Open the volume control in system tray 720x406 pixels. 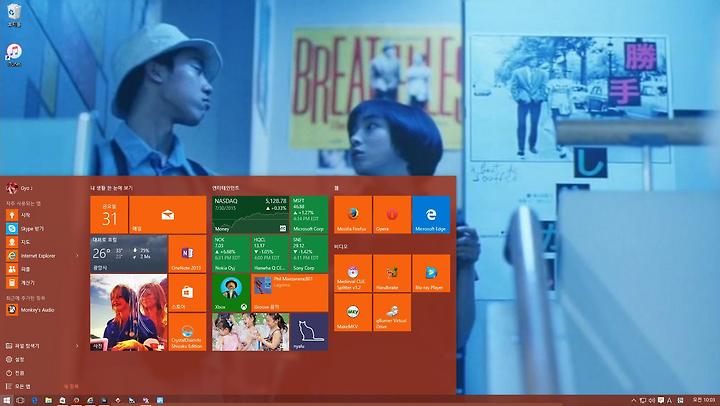click(x=652, y=400)
